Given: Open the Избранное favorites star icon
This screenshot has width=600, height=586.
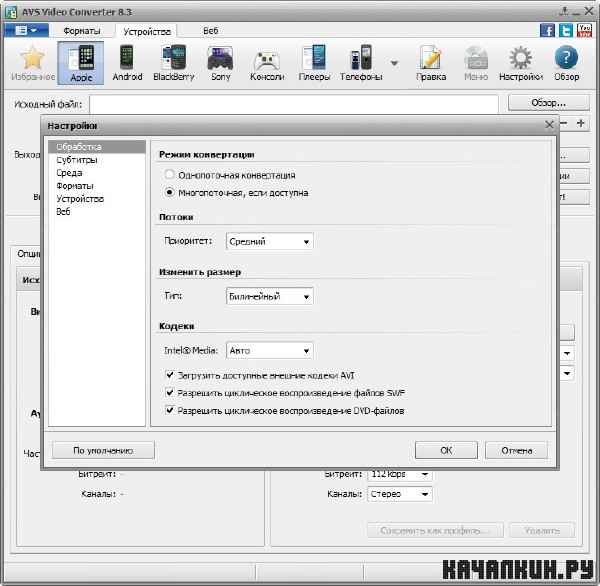Looking at the screenshot, I should click(x=33, y=63).
